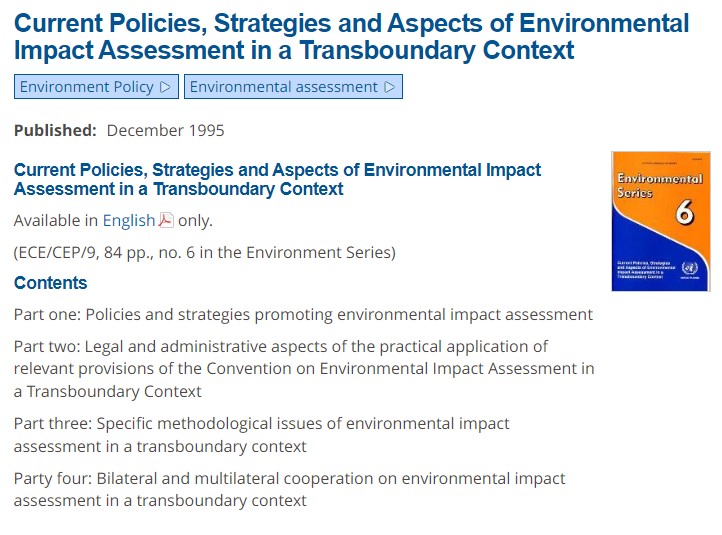Click the triangle icon beside Environmental assessment
Image resolution: width=722 pixels, height=535 pixels.
390,87
